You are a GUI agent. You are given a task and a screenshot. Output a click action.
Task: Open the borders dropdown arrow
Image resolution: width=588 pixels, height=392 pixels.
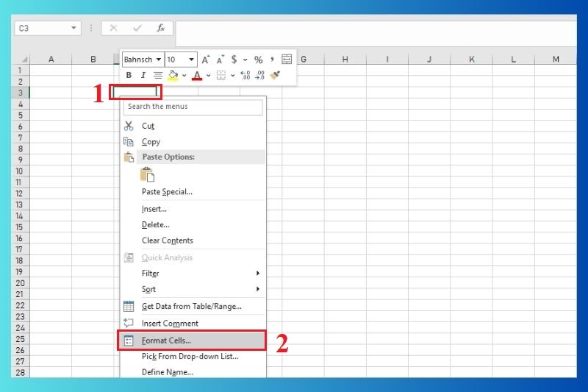coord(233,76)
